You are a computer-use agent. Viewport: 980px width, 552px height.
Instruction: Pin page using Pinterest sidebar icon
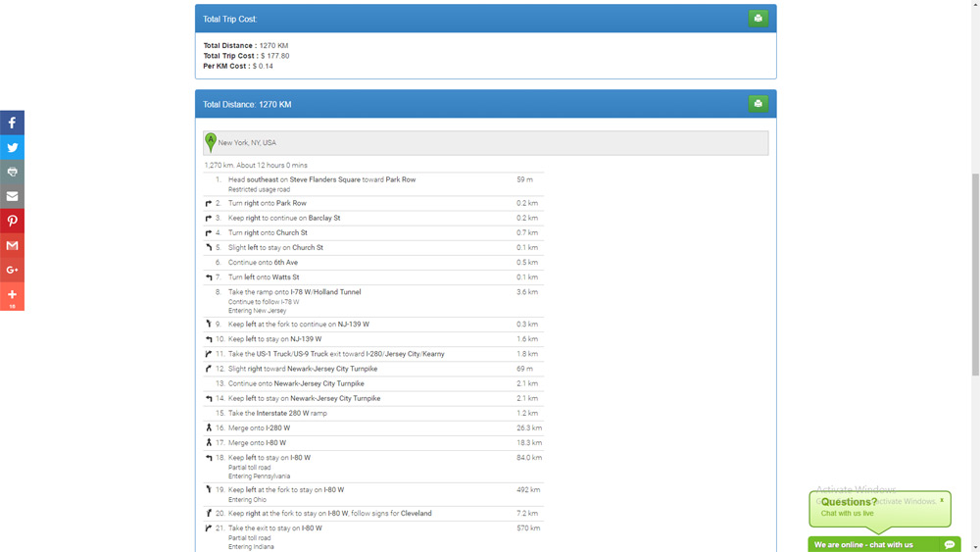[12, 221]
